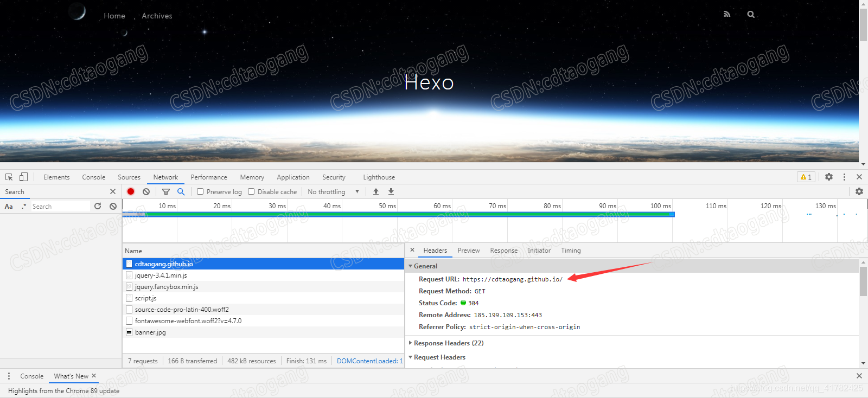The height and width of the screenshot is (398, 868).
Task: Enable Preserve log checkbox
Action: [200, 191]
